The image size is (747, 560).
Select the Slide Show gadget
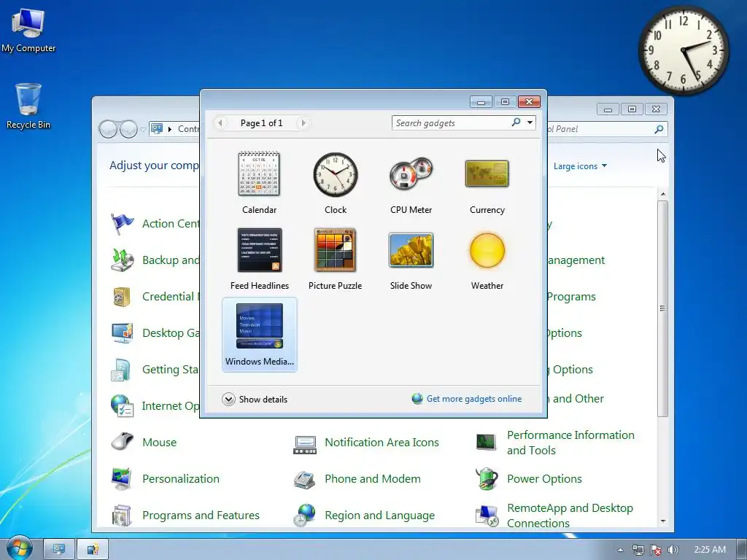[411, 259]
